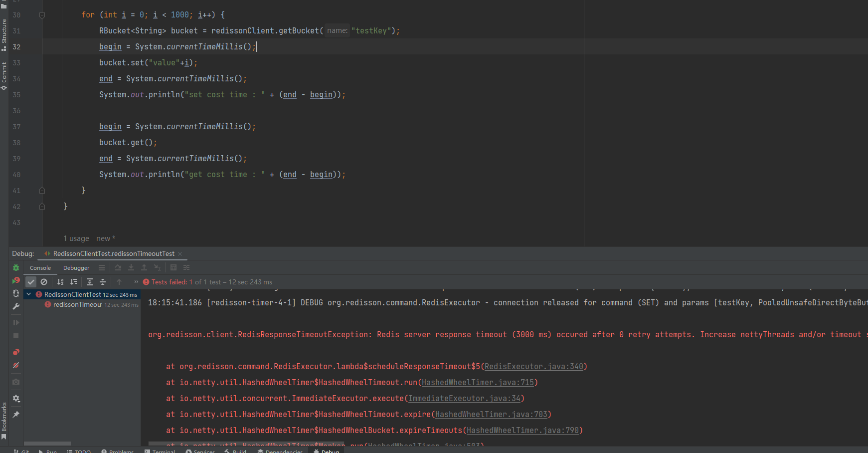
Task: Show hidden toolbar actions via double-chevron
Action: 135,282
